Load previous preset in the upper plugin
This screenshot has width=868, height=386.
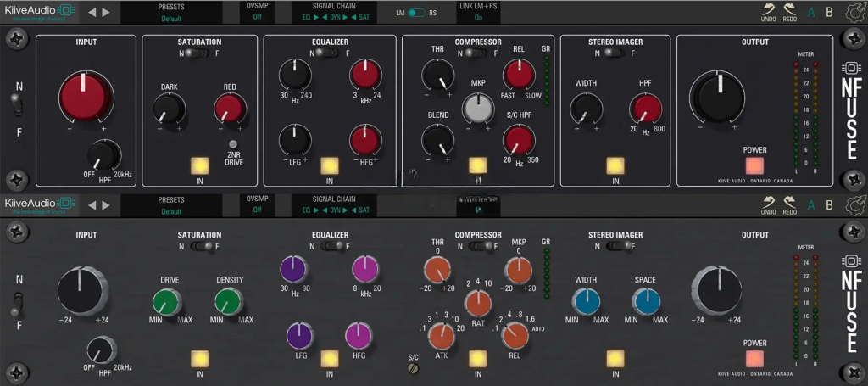[92, 12]
